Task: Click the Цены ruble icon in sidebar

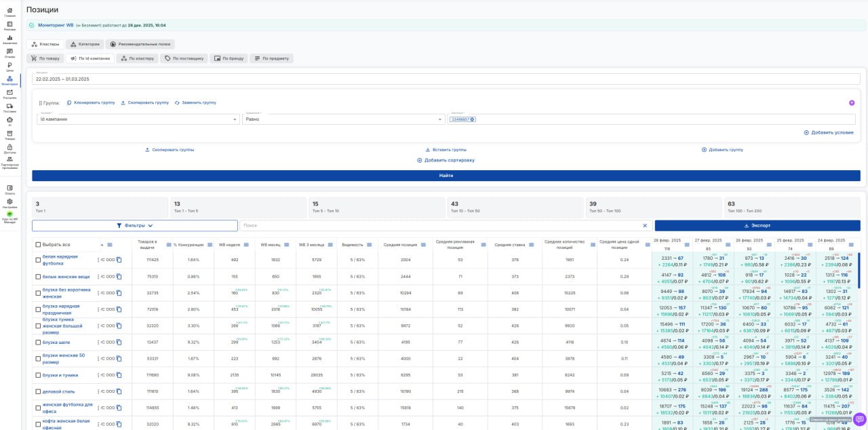Action: [x=9, y=66]
